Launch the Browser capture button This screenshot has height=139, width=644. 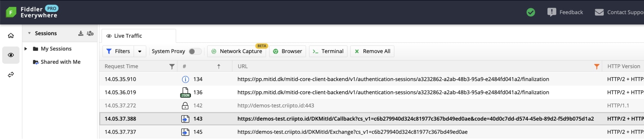point(287,51)
